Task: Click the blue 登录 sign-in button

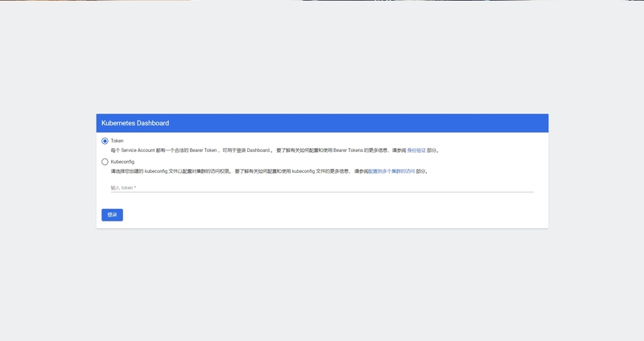Action: point(112,215)
